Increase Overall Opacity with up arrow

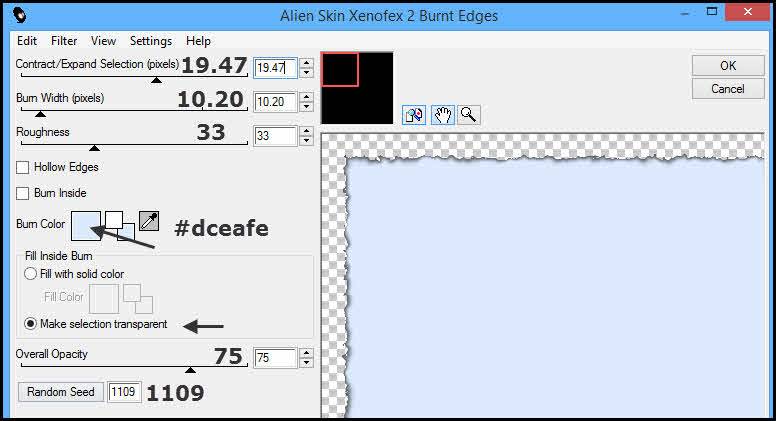click(x=307, y=353)
